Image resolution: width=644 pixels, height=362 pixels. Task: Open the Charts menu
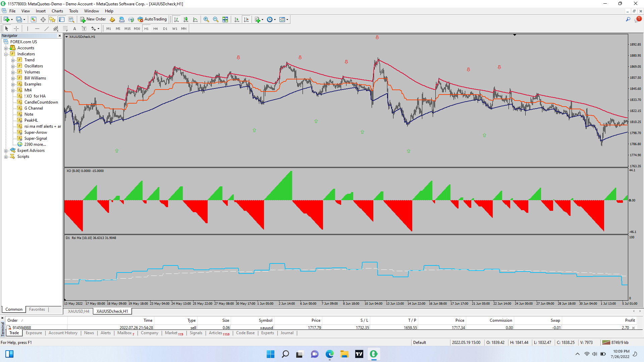57,11
